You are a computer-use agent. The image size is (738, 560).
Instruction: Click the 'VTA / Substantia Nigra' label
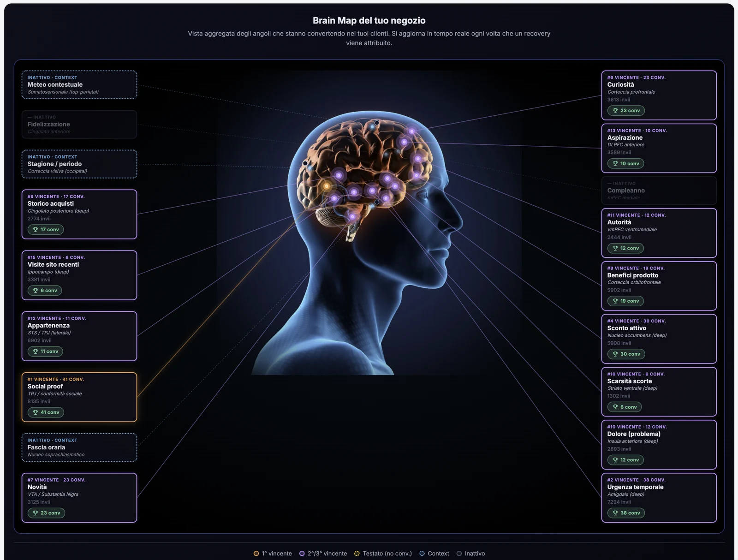[x=53, y=494]
